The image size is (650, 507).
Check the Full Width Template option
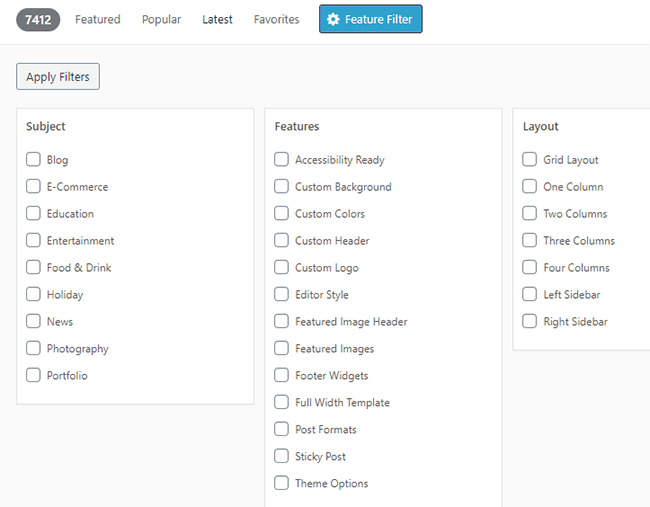tap(282, 402)
